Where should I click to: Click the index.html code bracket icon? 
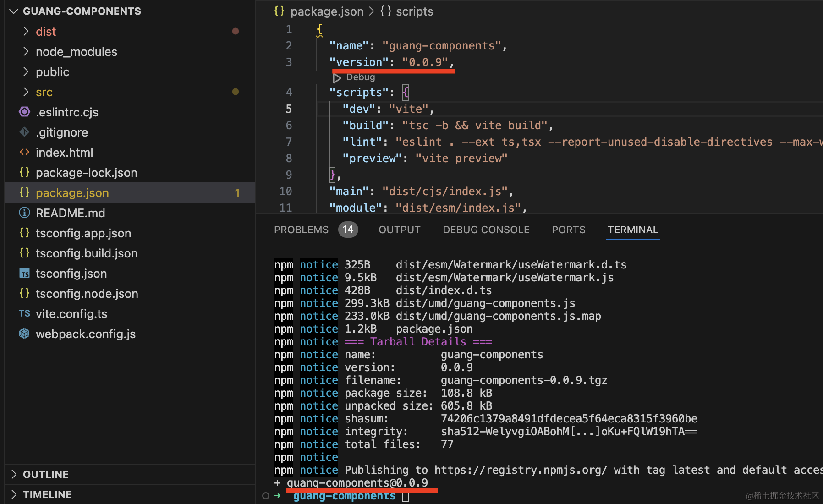24,152
